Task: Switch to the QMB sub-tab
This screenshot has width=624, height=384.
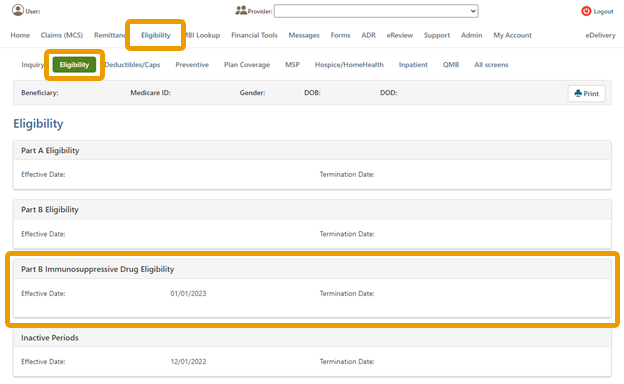Action: [x=451, y=64]
